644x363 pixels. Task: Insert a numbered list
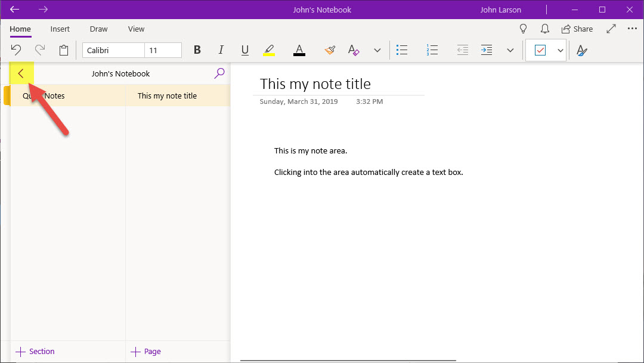(432, 50)
